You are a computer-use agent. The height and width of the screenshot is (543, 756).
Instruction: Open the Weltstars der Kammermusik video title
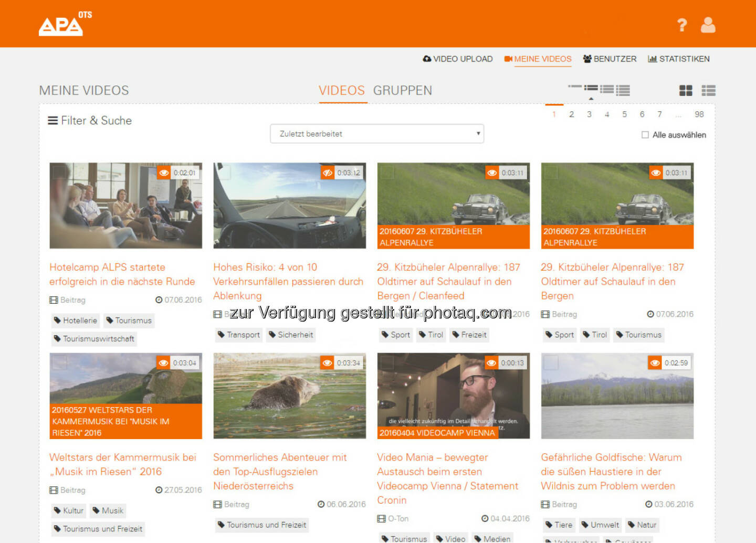coord(122,464)
